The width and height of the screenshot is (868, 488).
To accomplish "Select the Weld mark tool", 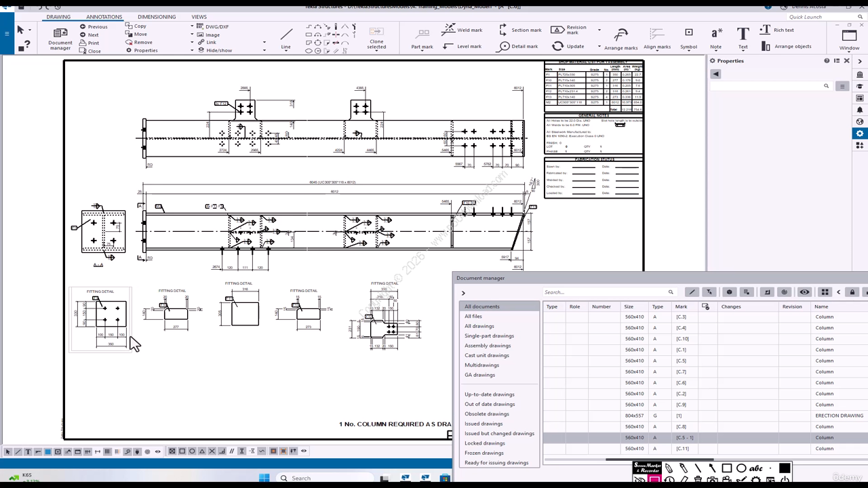I will pyautogui.click(x=462, y=30).
